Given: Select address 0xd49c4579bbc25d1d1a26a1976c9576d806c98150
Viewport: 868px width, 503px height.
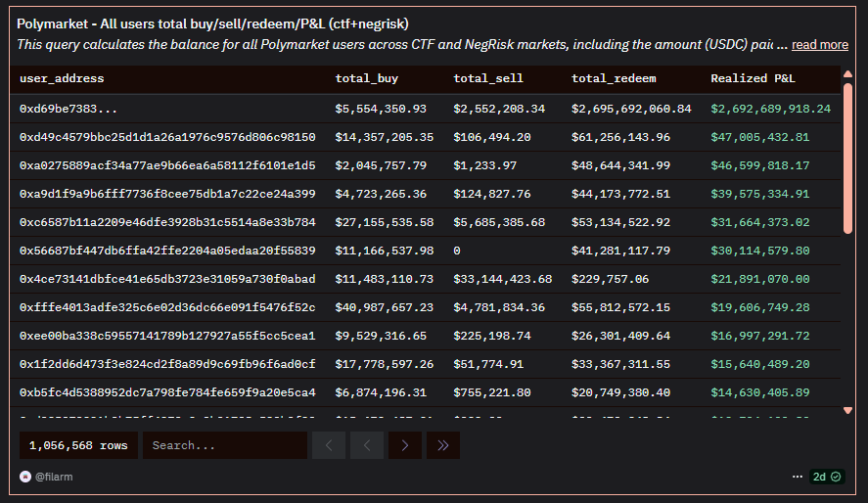Looking at the screenshot, I should [167, 137].
